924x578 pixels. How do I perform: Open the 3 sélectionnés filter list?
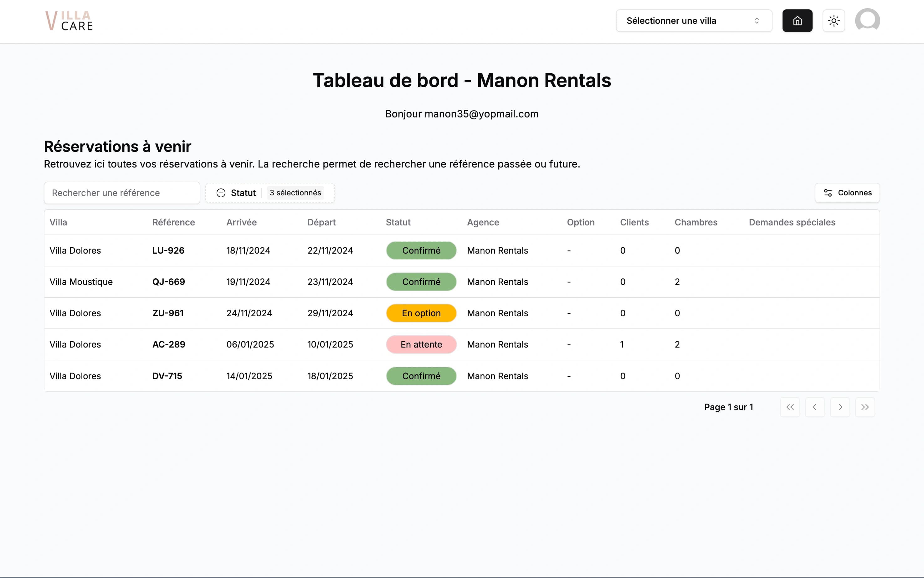[295, 193]
